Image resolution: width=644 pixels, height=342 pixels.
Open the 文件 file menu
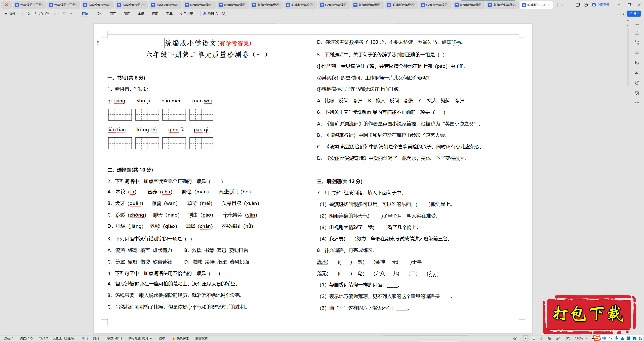point(12,14)
